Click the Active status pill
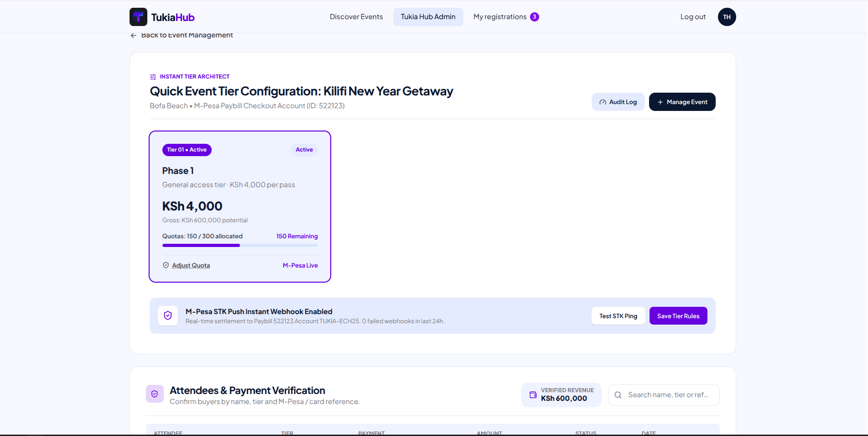Image resolution: width=868 pixels, height=436 pixels. point(304,150)
